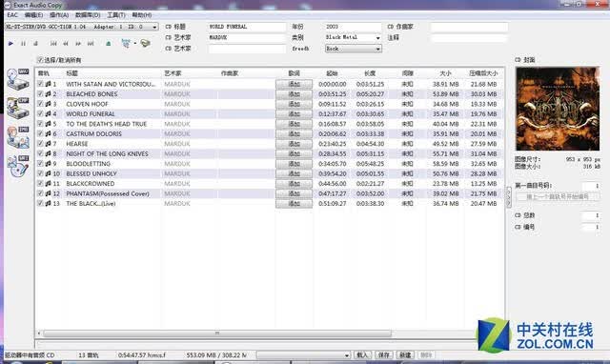Skip to next track with the toolbar icon

point(91,44)
